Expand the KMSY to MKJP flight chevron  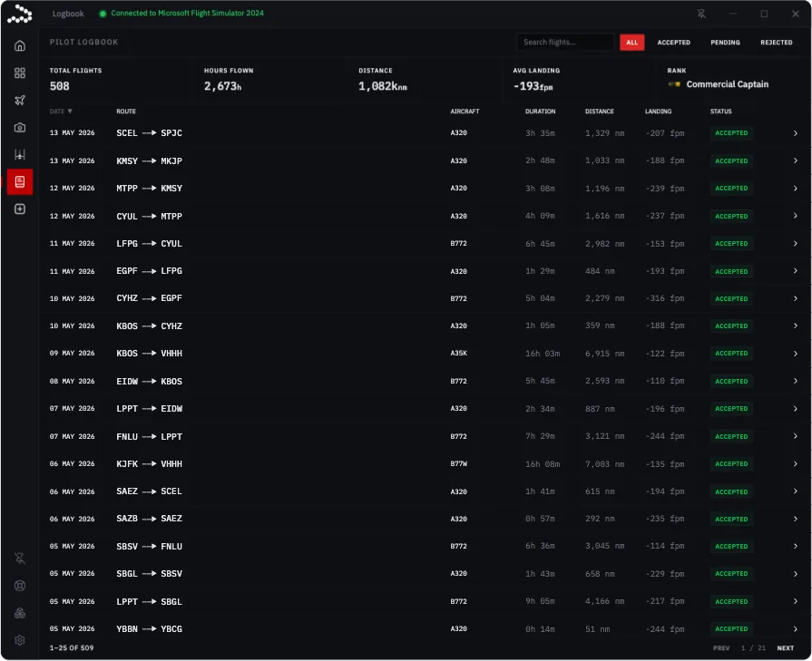click(795, 160)
